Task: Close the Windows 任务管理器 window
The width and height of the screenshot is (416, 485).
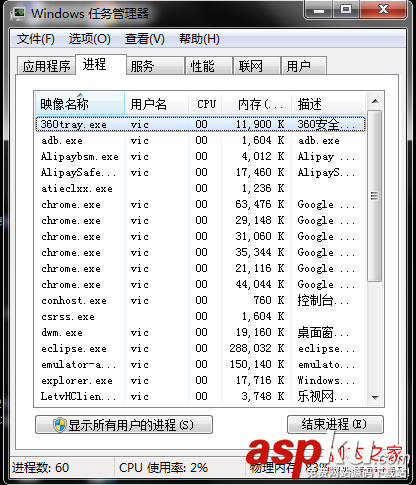Action: tap(383, 10)
